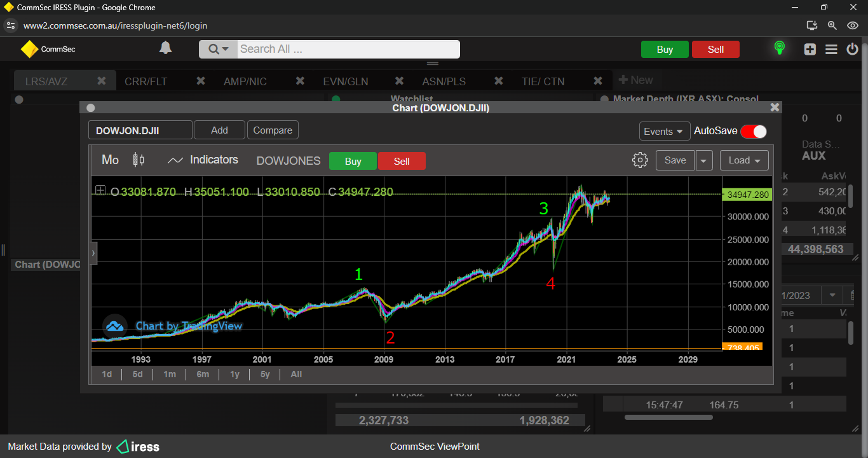
Task: Toggle the AutoSave switch
Action: pos(754,131)
